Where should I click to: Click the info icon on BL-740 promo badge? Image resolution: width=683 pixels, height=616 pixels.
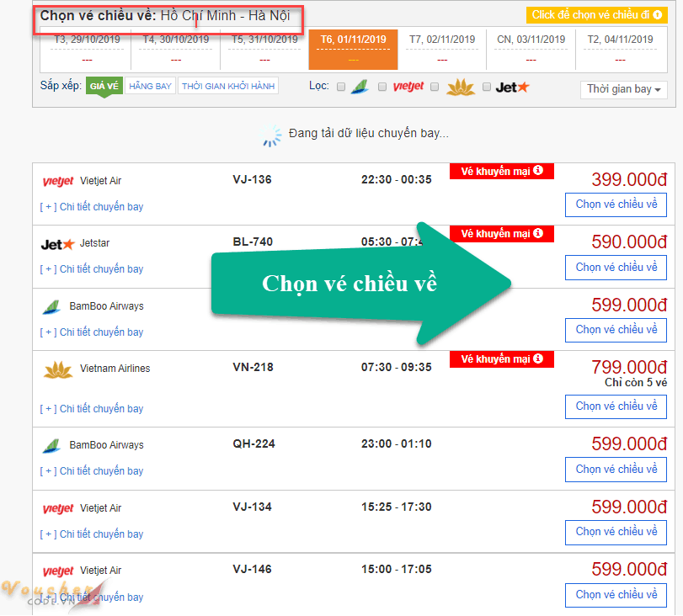point(538,233)
